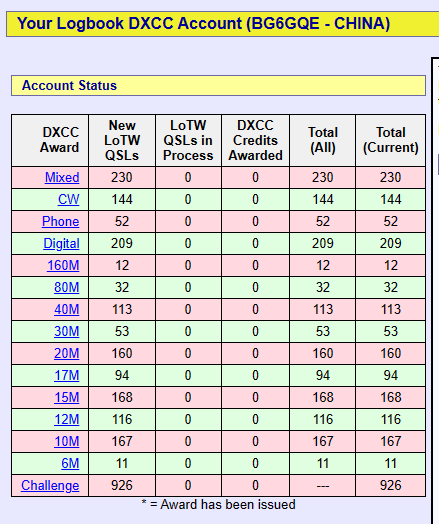Viewport: 439px width, 524px height.
Task: Click the Mixed New LoTW QSLs value 230
Action: (122, 177)
